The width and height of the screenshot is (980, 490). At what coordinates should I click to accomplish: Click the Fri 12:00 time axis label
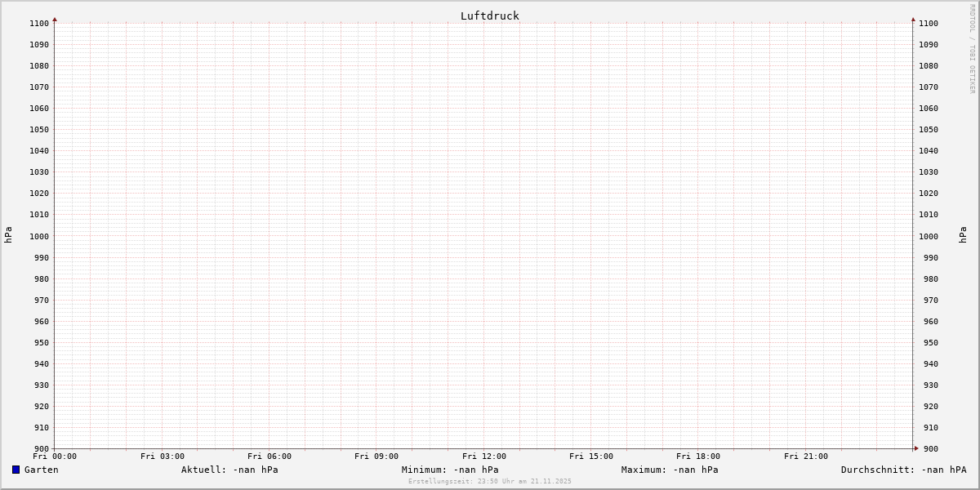coord(483,457)
